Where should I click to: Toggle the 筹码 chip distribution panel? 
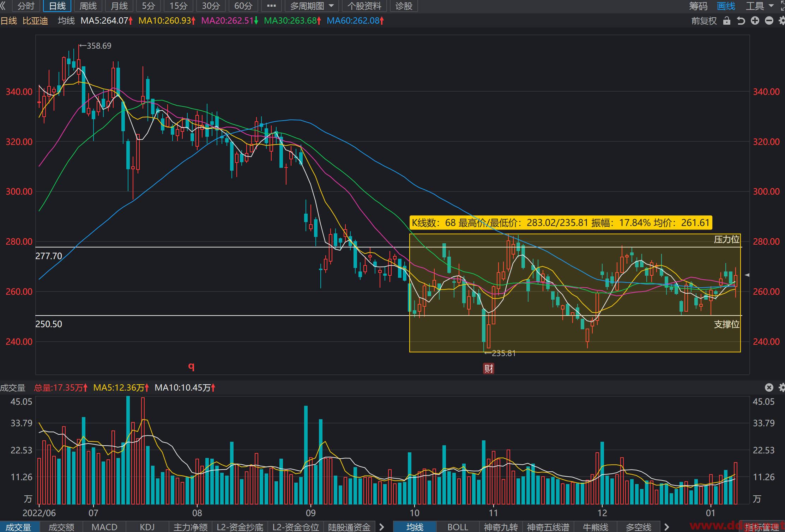point(698,6)
